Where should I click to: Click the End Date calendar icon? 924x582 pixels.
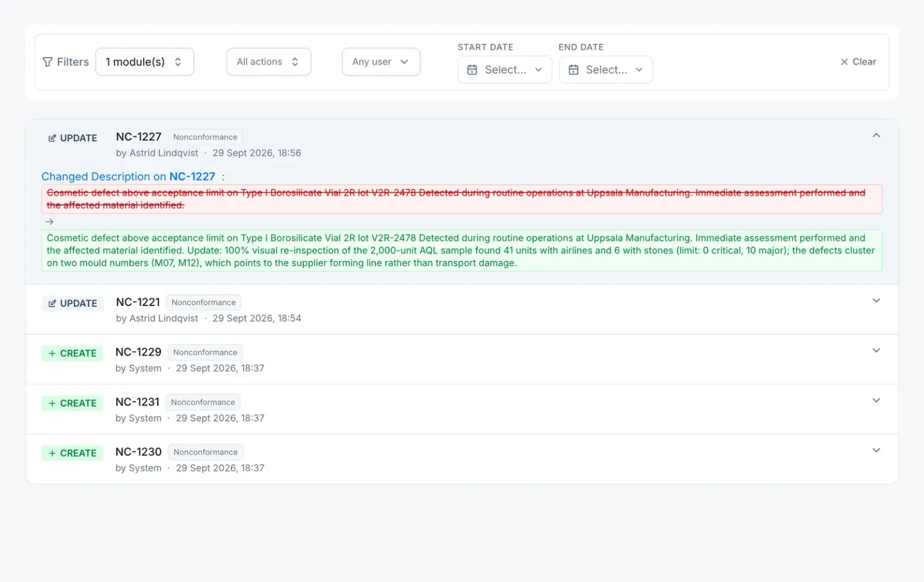pos(573,70)
